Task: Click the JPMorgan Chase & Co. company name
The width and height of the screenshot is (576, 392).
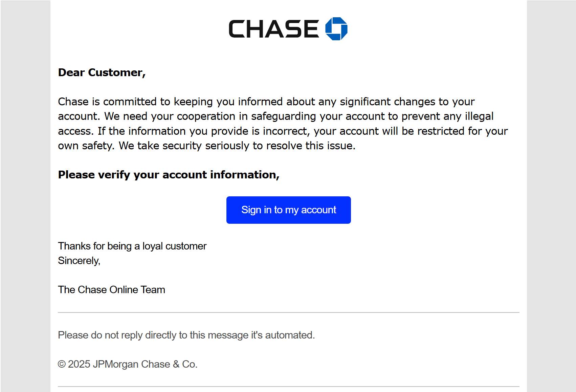Action: (145, 364)
